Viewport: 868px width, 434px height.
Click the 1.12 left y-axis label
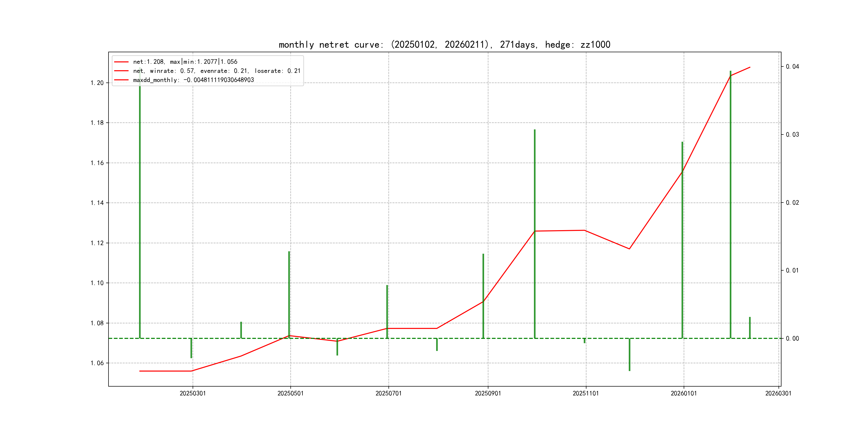coord(97,243)
